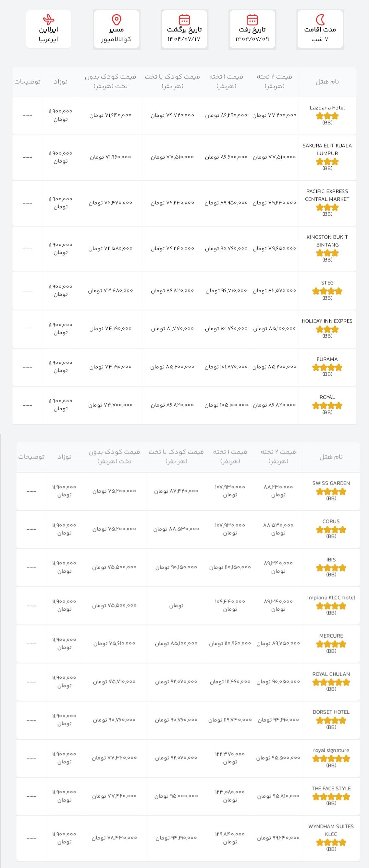Click the location pin icon for route
The height and width of the screenshot is (868, 369).
(117, 20)
